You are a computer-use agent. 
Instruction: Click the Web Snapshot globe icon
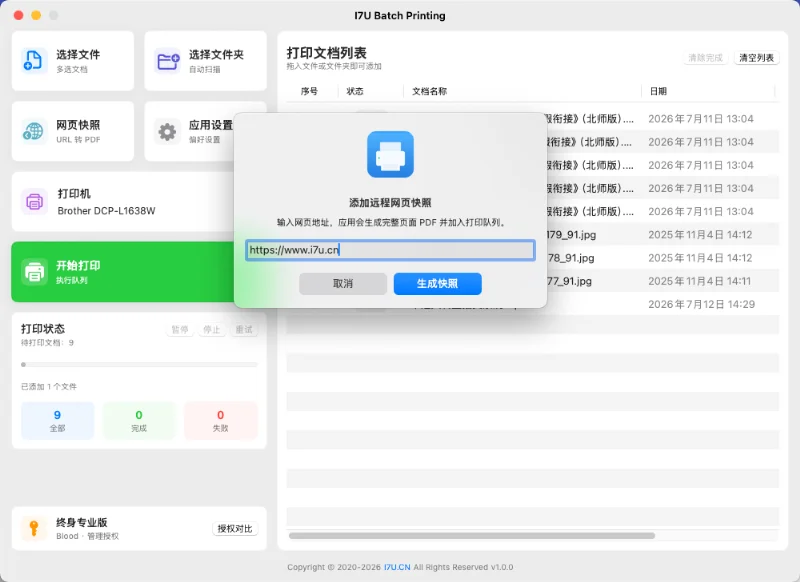[x=33, y=131]
